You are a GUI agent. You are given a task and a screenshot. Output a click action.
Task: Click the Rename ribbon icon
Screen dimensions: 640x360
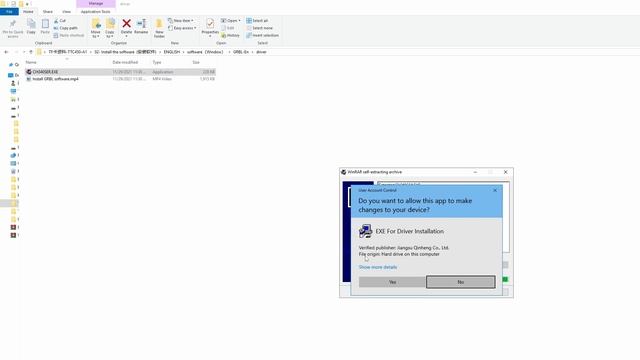[x=141, y=24]
